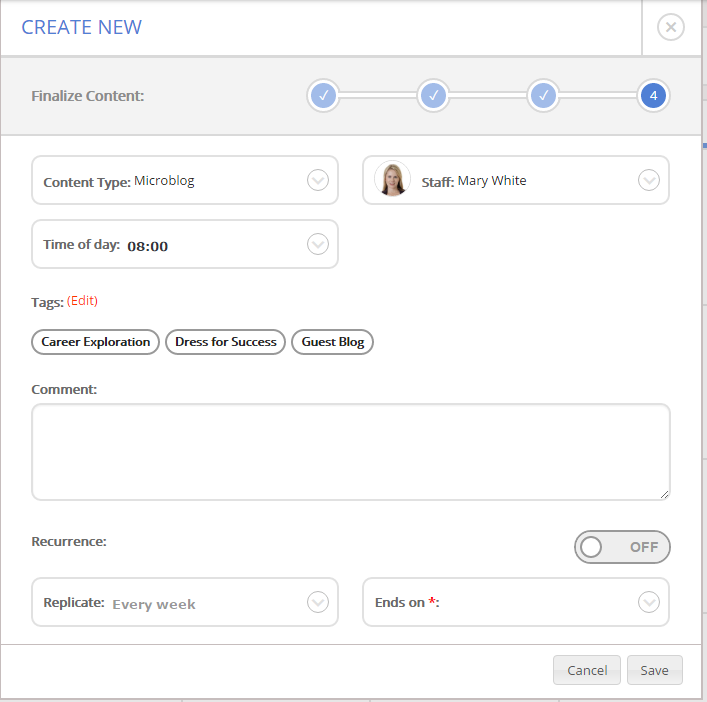Screen dimensions: 707x702
Task: Open the Time of day dropdown
Action: tap(317, 245)
